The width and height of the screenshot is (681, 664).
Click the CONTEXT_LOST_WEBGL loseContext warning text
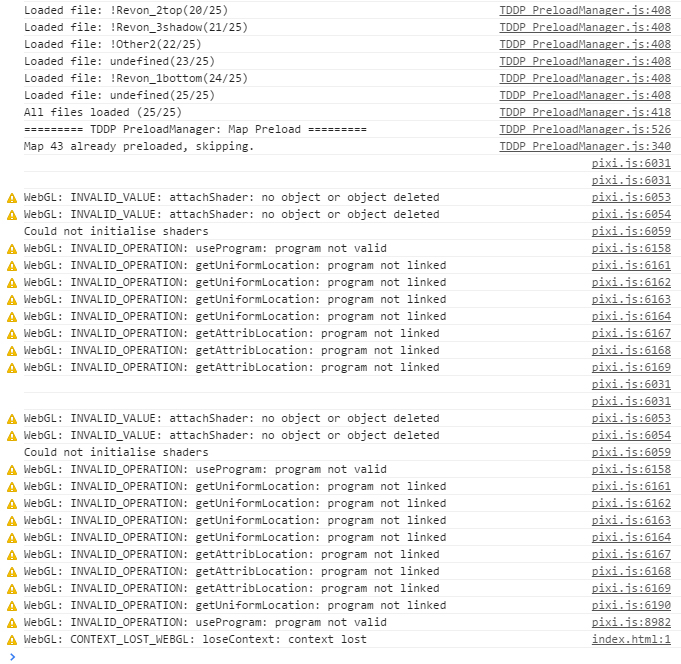[x=195, y=639]
